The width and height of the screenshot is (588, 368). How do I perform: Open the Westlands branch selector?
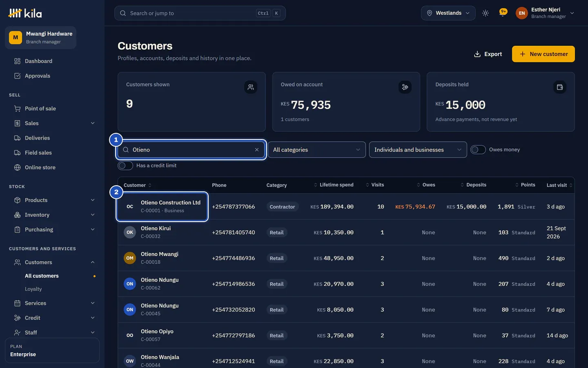(448, 13)
